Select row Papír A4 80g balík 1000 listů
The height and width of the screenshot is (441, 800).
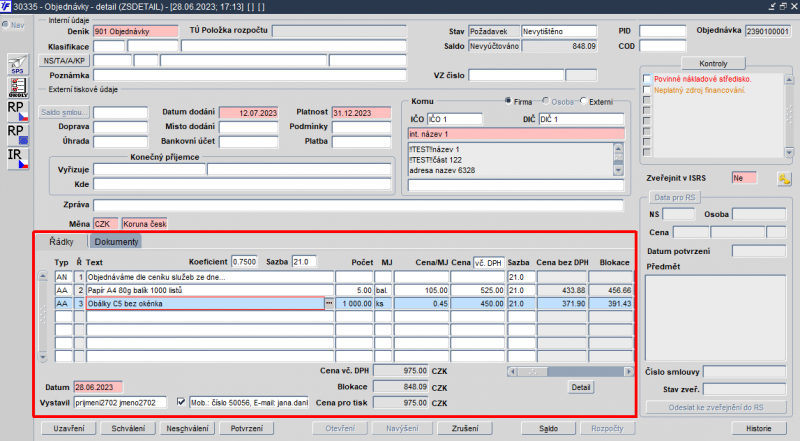210,290
